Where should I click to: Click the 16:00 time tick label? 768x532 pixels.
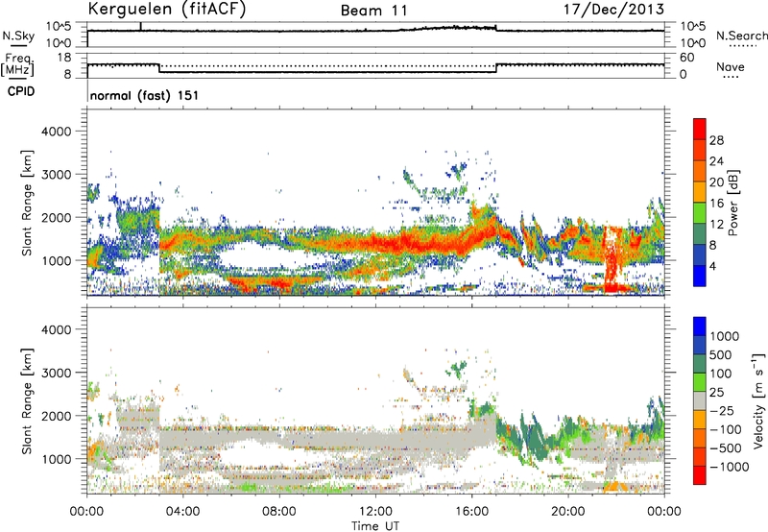click(471, 512)
